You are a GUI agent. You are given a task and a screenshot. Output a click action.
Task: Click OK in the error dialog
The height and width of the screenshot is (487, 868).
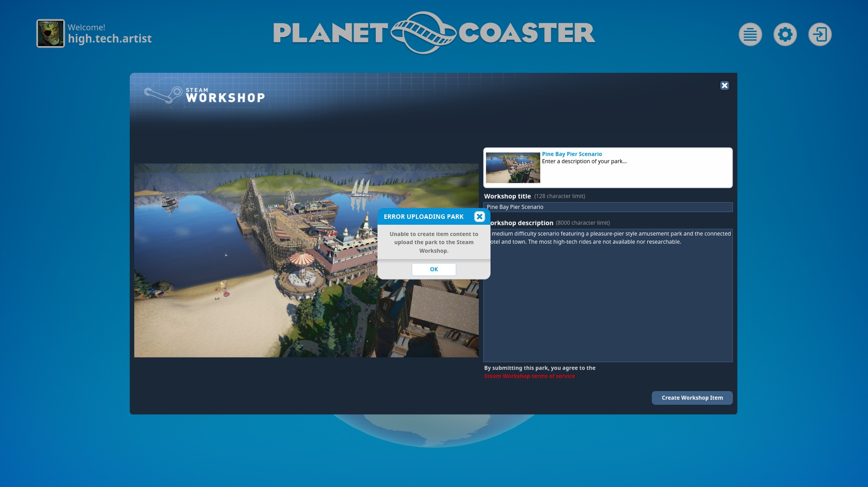pos(434,269)
